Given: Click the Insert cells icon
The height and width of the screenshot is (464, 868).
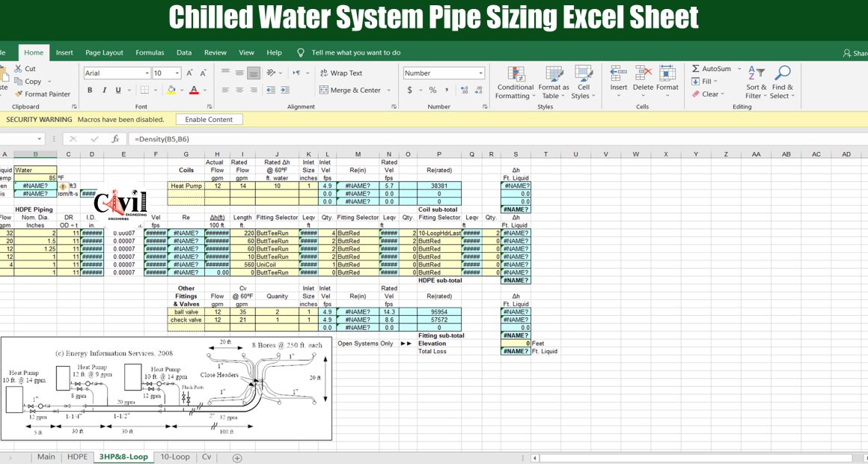Looking at the screenshot, I should click(x=618, y=73).
